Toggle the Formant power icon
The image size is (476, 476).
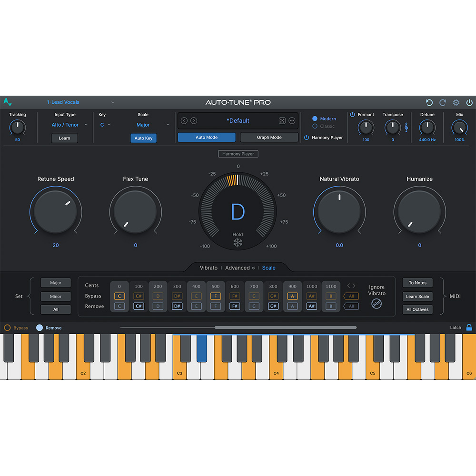coord(352,114)
